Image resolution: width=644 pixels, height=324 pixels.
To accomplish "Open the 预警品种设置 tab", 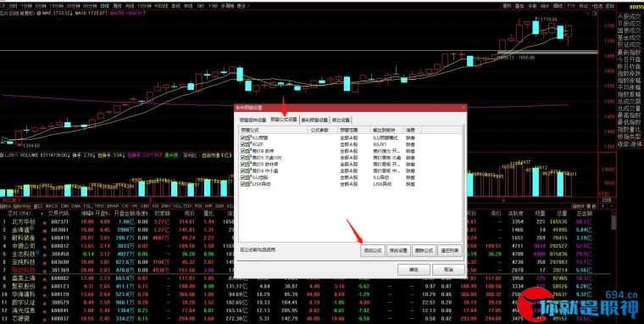I will click(253, 120).
